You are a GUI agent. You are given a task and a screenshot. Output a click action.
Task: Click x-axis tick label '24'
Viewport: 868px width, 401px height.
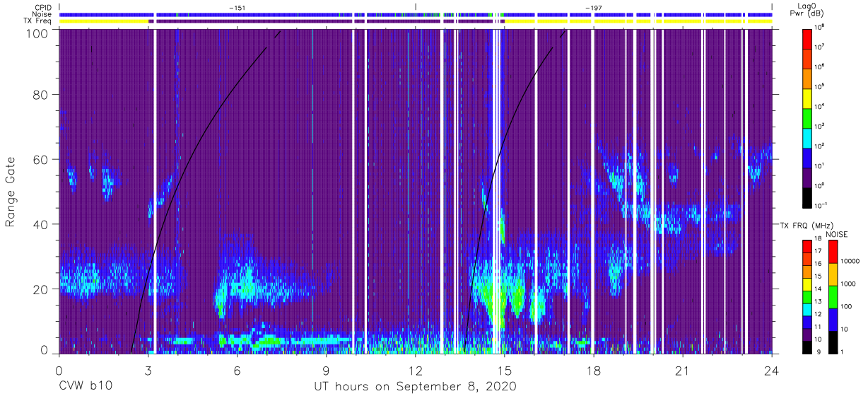pos(772,371)
